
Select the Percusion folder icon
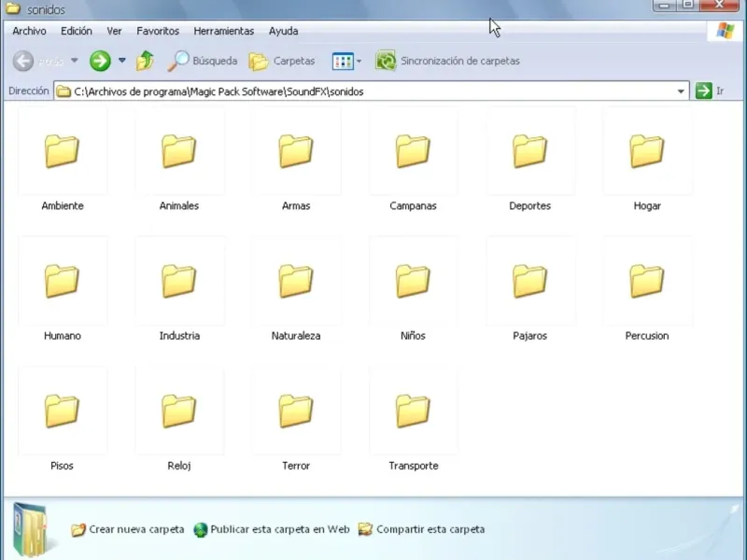tap(646, 281)
